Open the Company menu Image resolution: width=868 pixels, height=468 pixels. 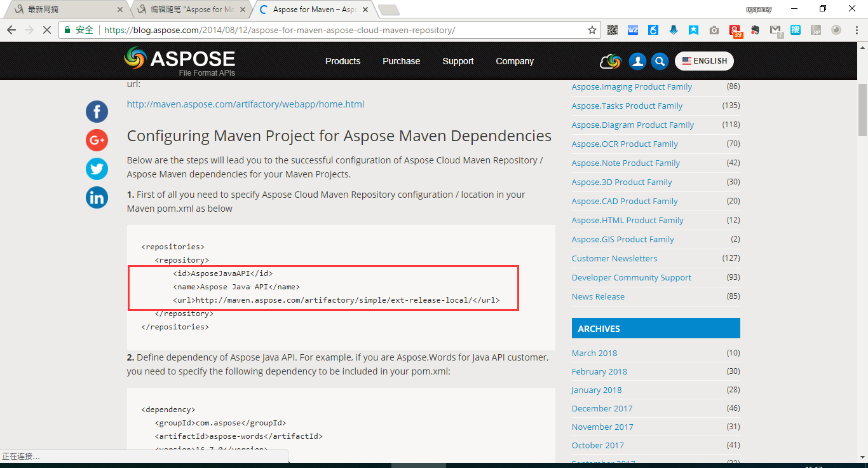[515, 61]
